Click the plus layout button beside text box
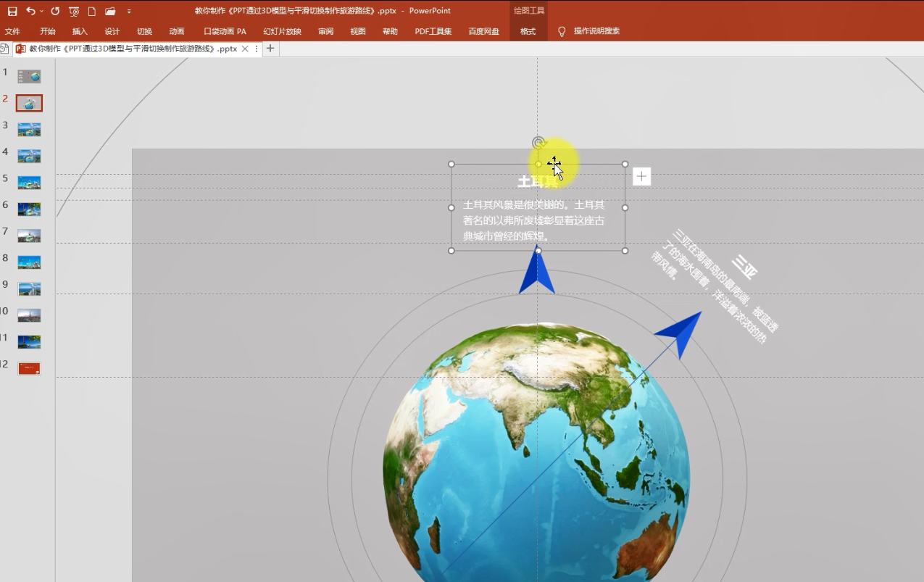The width and height of the screenshot is (924, 582). click(641, 176)
